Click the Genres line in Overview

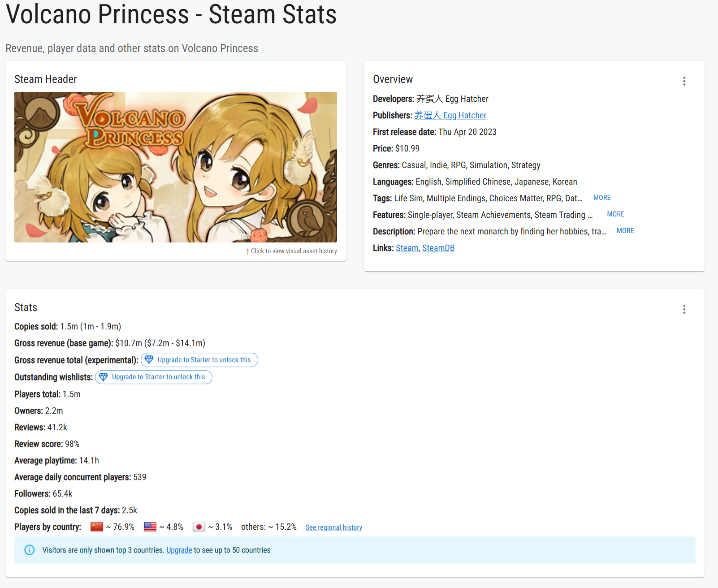coord(457,165)
